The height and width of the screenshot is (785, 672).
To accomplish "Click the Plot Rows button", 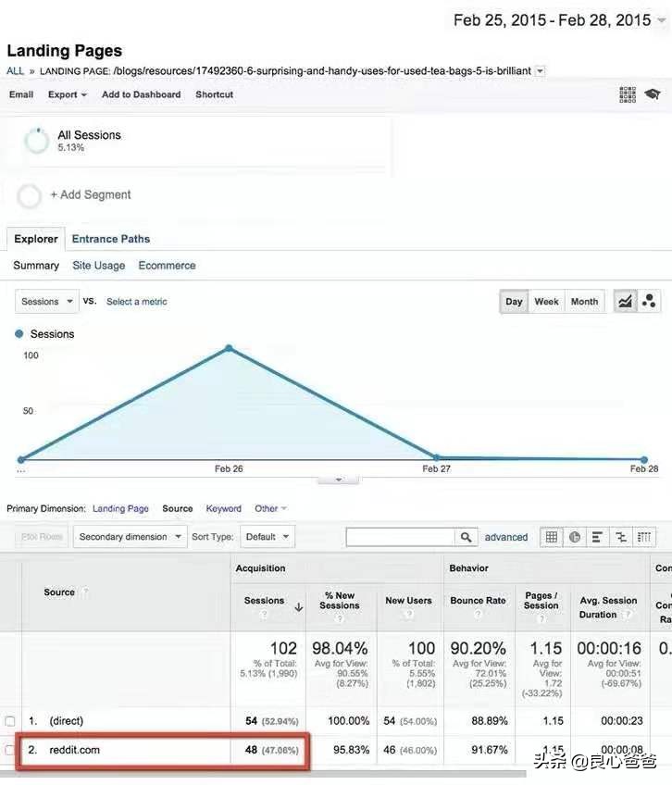I will [42, 537].
